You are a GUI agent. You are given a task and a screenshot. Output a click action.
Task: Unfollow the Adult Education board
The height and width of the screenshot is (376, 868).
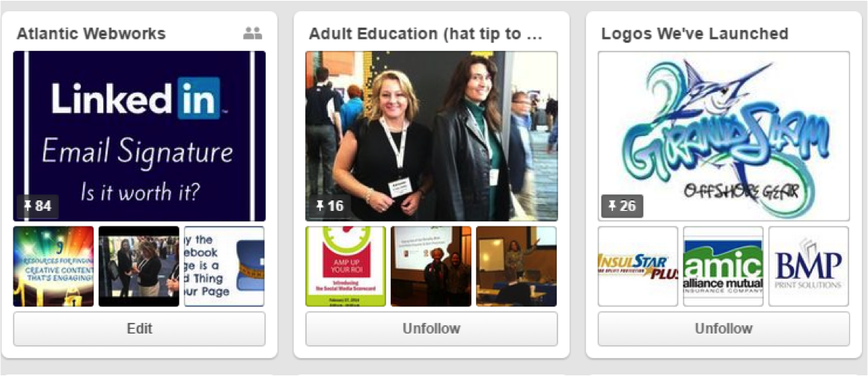click(x=431, y=328)
